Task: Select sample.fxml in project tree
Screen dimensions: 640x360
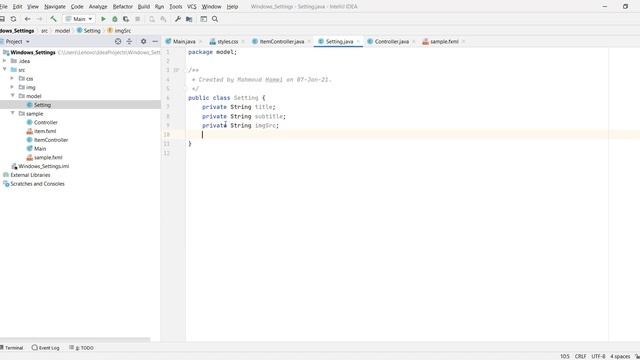Action: point(48,158)
